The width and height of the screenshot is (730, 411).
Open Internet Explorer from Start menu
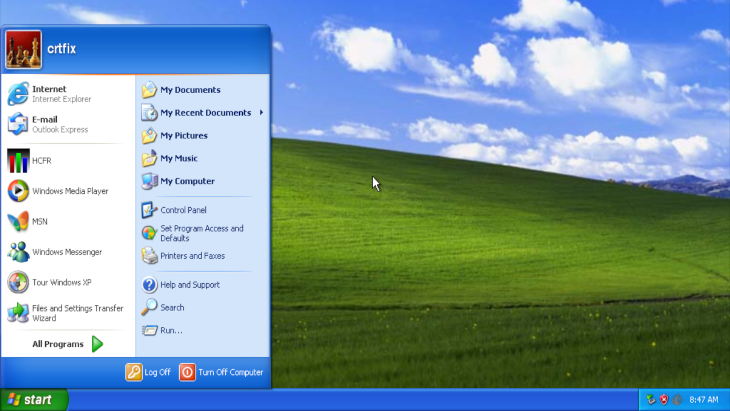pos(60,94)
